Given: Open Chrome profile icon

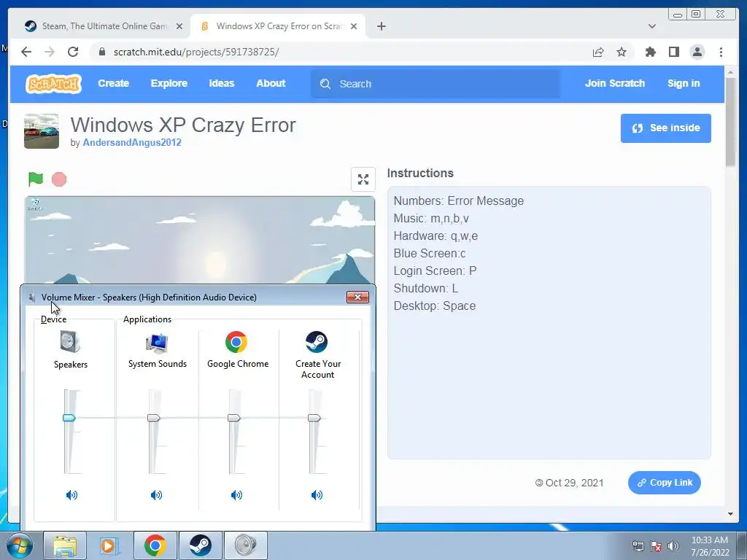Looking at the screenshot, I should [x=697, y=52].
